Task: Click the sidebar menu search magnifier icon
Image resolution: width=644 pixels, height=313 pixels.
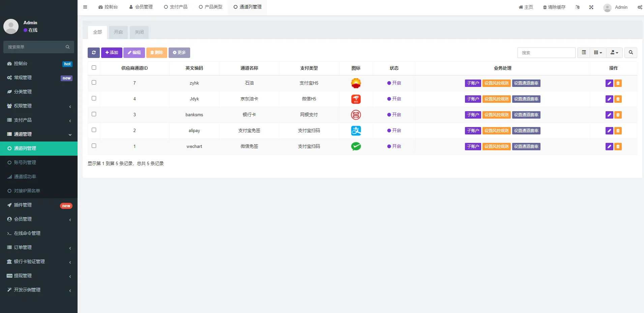Action: [x=67, y=47]
